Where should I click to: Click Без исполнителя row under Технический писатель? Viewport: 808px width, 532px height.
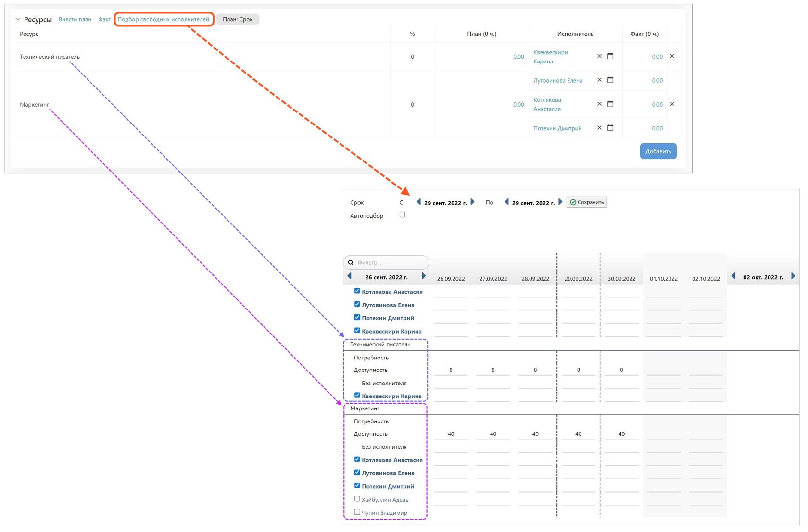(x=384, y=384)
